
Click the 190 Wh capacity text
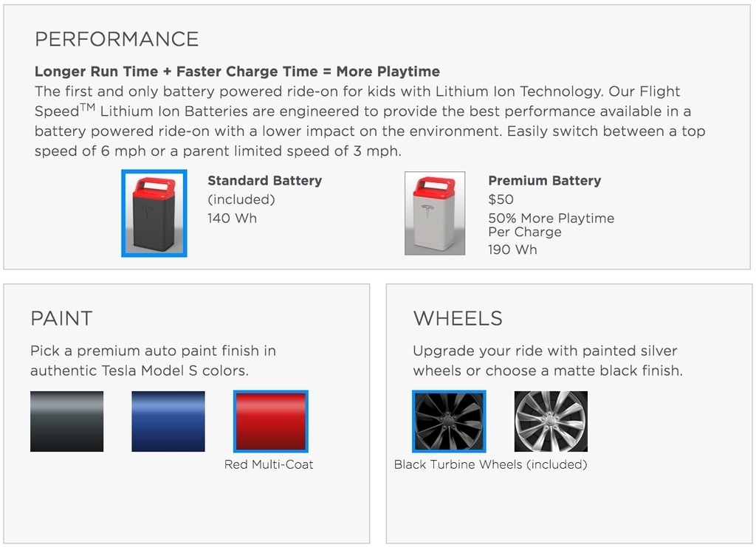tap(512, 250)
